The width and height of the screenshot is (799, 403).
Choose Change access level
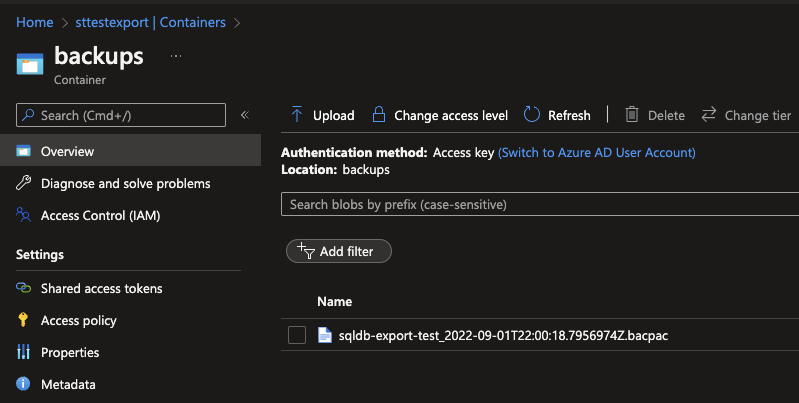click(x=451, y=116)
